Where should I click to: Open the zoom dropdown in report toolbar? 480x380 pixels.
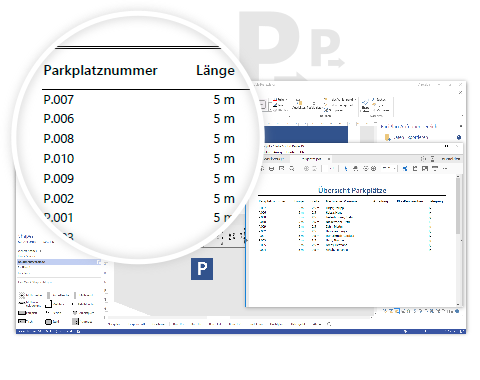pos(388,169)
